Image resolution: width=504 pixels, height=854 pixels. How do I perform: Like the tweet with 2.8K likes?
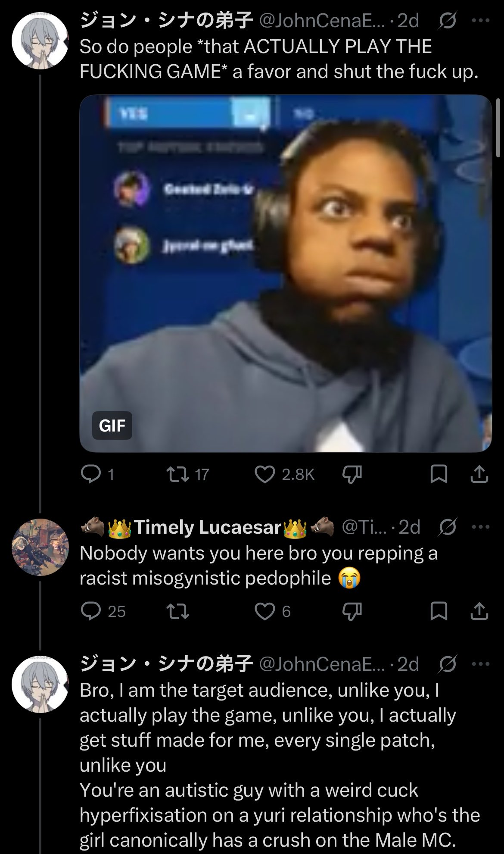pos(284,475)
